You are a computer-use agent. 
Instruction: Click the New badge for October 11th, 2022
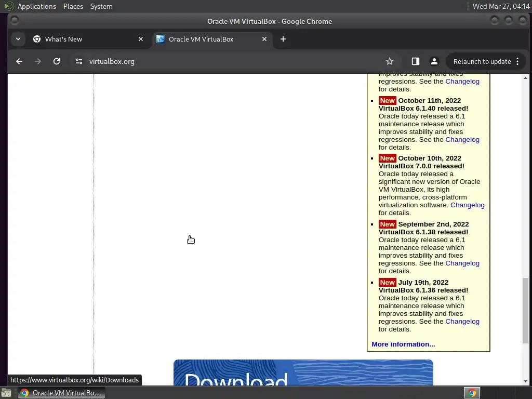point(387,100)
